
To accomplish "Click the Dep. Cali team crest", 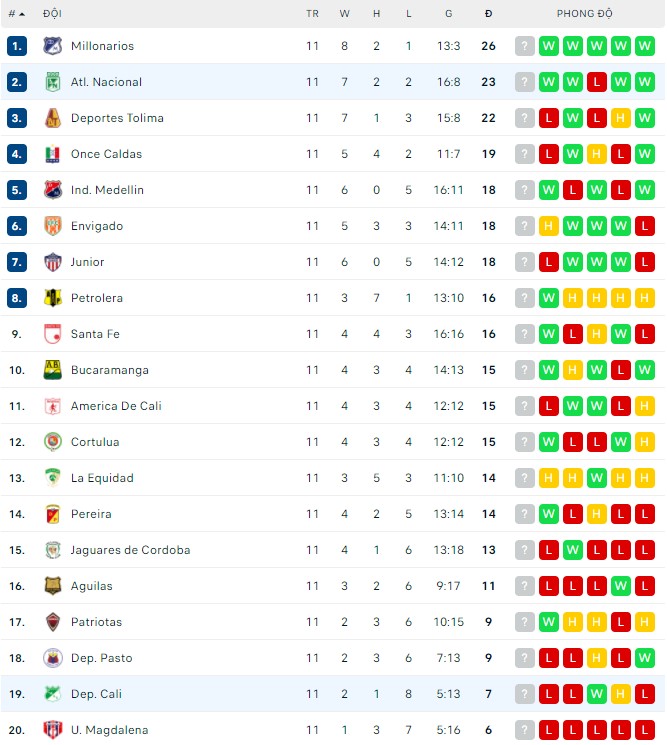I will click(x=52, y=694).
